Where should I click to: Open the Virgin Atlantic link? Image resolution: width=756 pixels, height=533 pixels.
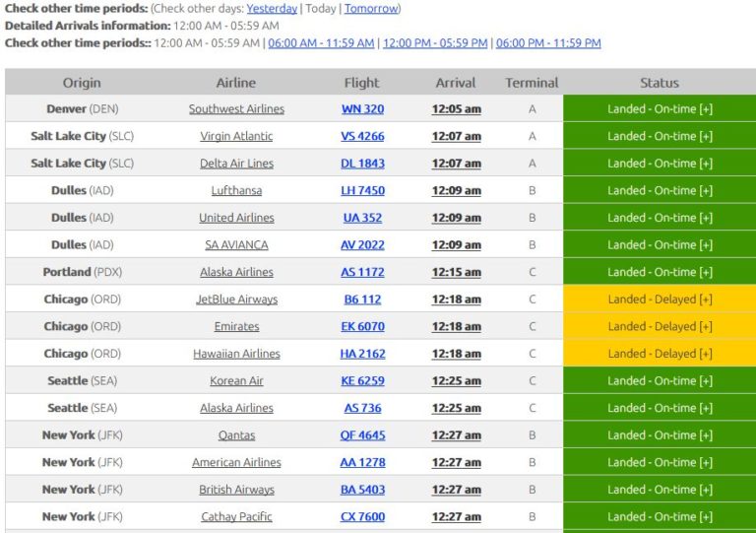[x=236, y=136]
